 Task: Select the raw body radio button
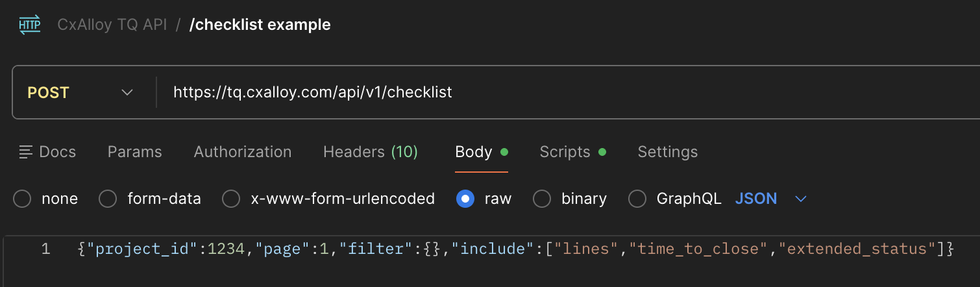[465, 199]
